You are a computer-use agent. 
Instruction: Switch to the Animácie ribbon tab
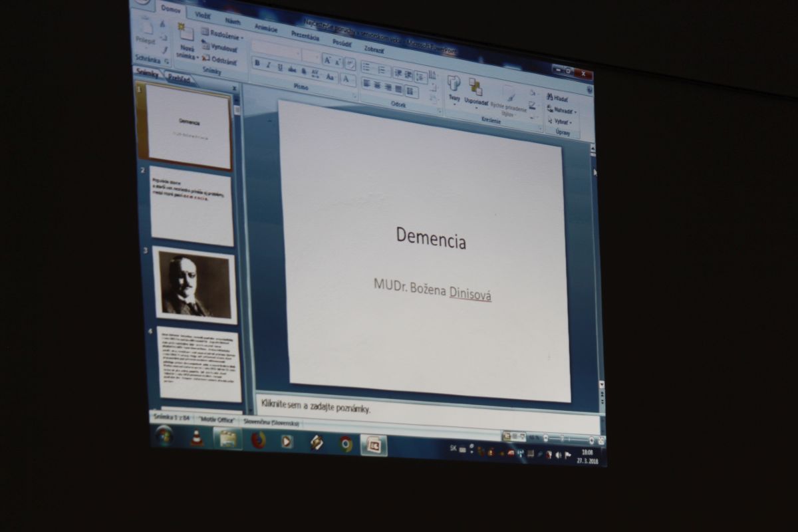[266, 28]
